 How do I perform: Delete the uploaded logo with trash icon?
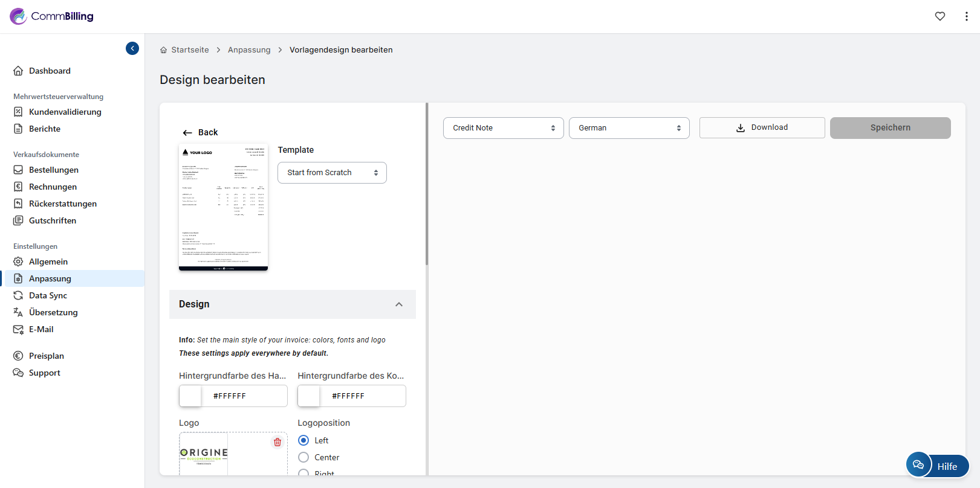click(x=277, y=442)
